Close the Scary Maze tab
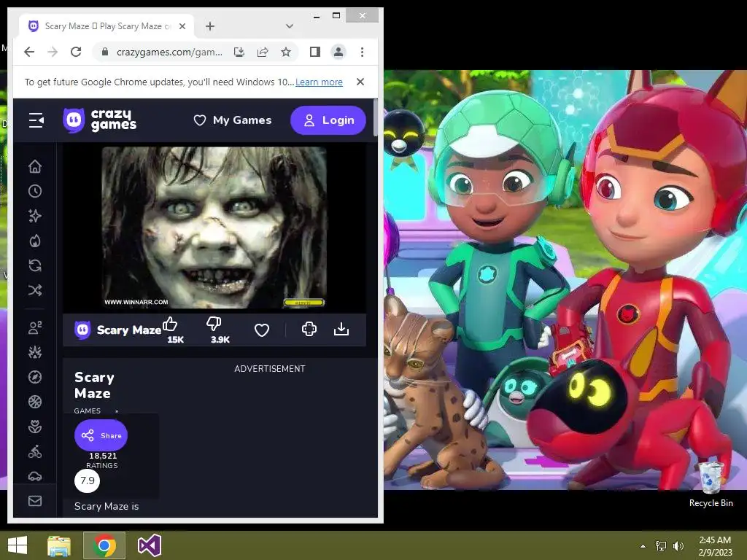 (182, 26)
